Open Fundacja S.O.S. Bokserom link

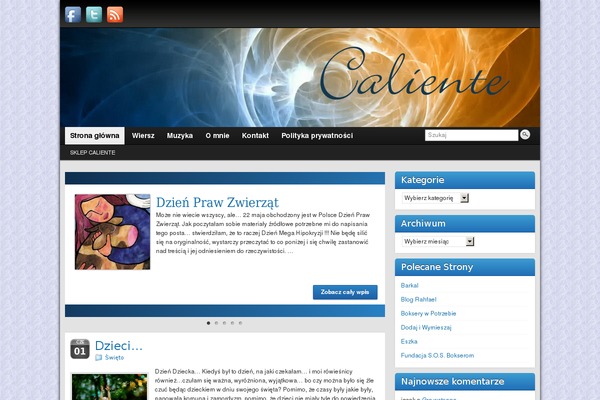pyautogui.click(x=437, y=356)
